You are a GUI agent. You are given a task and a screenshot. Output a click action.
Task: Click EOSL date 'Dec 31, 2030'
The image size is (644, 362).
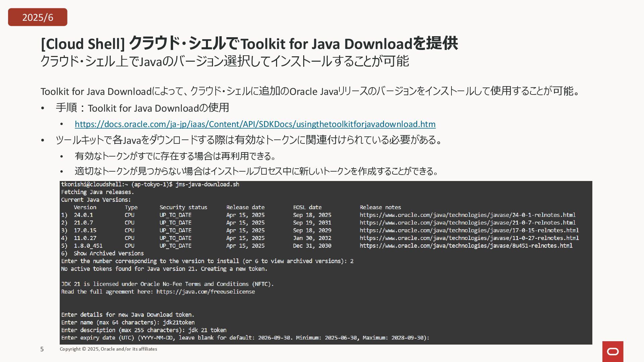pyautogui.click(x=312, y=246)
